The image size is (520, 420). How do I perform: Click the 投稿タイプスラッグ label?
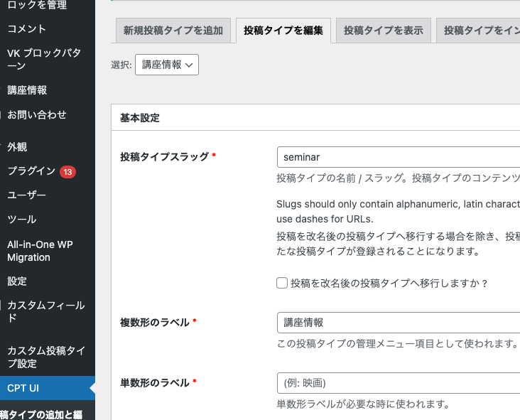pyautogui.click(x=165, y=156)
